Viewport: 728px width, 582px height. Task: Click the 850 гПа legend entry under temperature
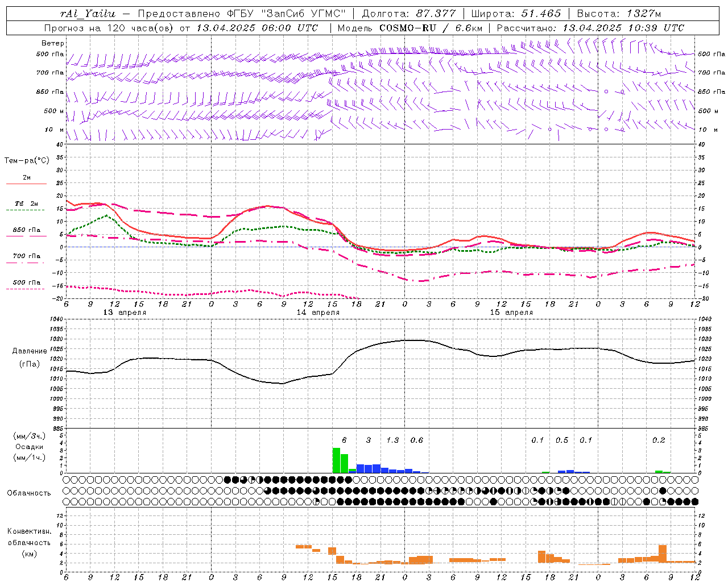pos(27,230)
